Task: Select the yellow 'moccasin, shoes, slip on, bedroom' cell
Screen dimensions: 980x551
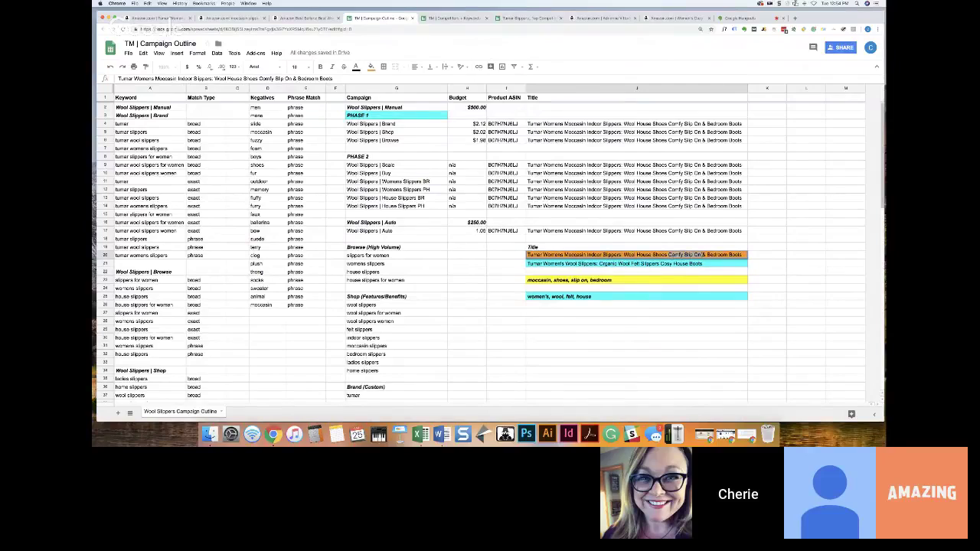Action: [636, 280]
